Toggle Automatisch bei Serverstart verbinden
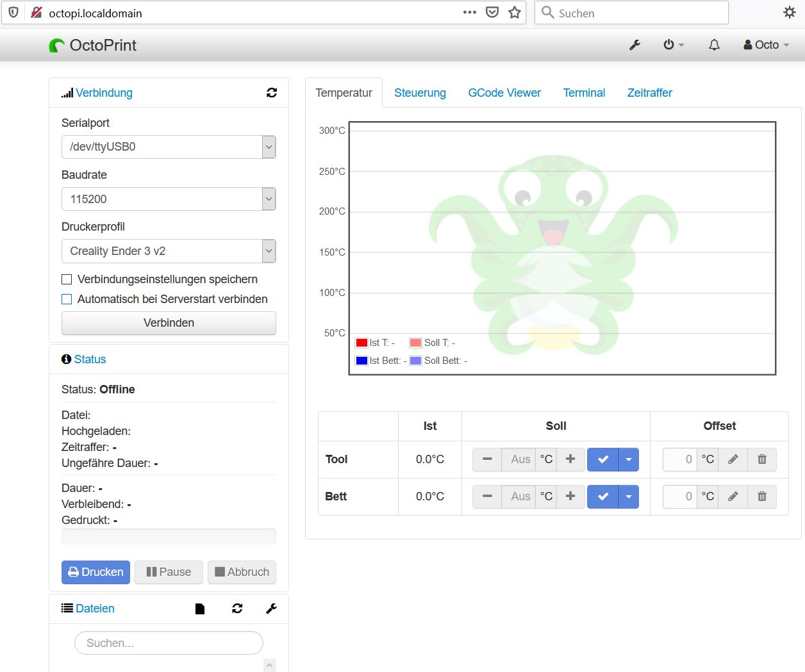The height and width of the screenshot is (672, 805). pos(67,299)
